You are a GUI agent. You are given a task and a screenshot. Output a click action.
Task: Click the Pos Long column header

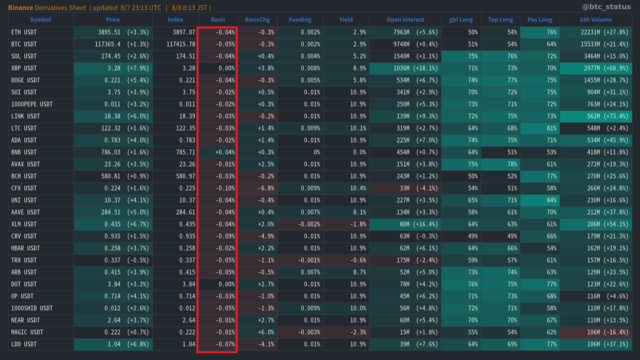pos(540,20)
